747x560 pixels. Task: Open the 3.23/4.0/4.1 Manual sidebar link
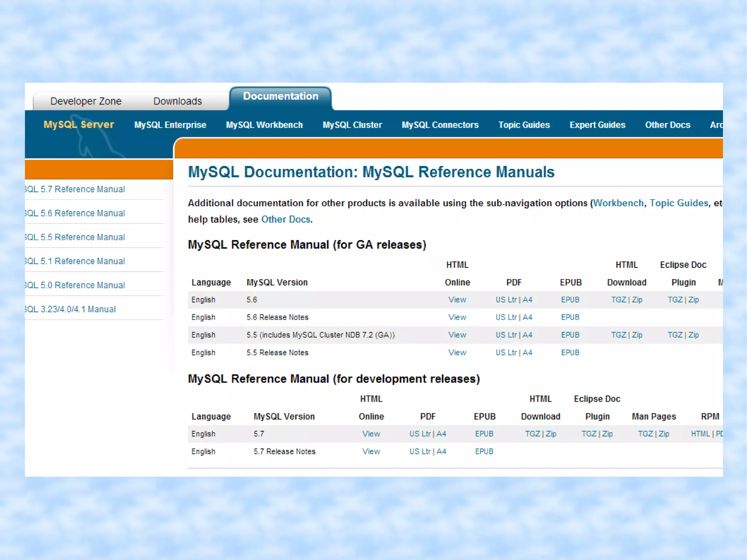(x=70, y=309)
